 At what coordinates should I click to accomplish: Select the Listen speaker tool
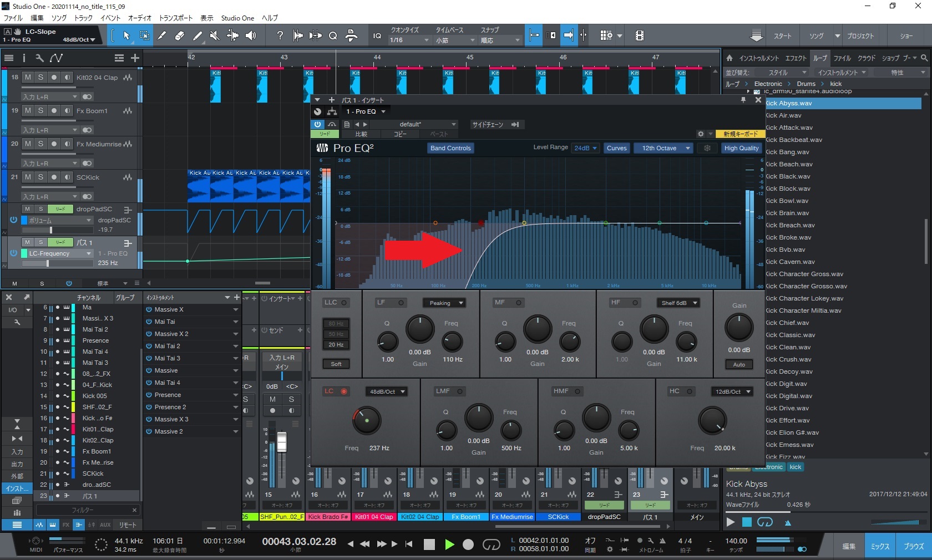tap(251, 35)
